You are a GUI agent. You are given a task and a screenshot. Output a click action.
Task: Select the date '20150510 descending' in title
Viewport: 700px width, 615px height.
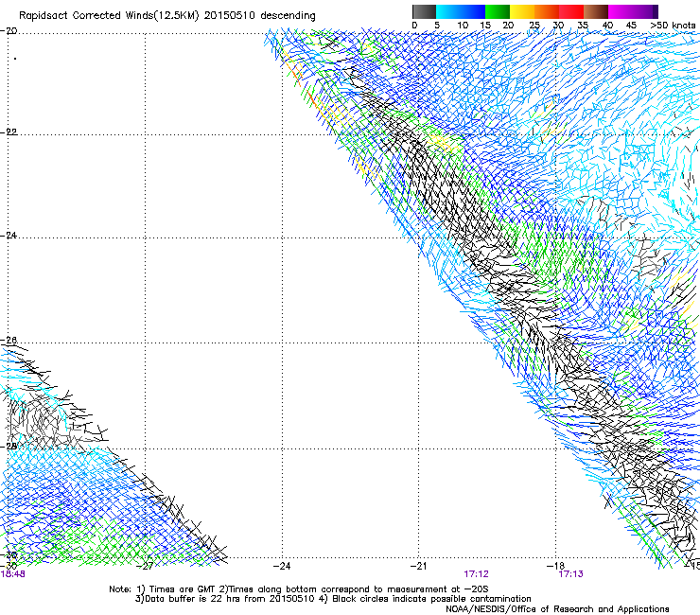(260, 16)
